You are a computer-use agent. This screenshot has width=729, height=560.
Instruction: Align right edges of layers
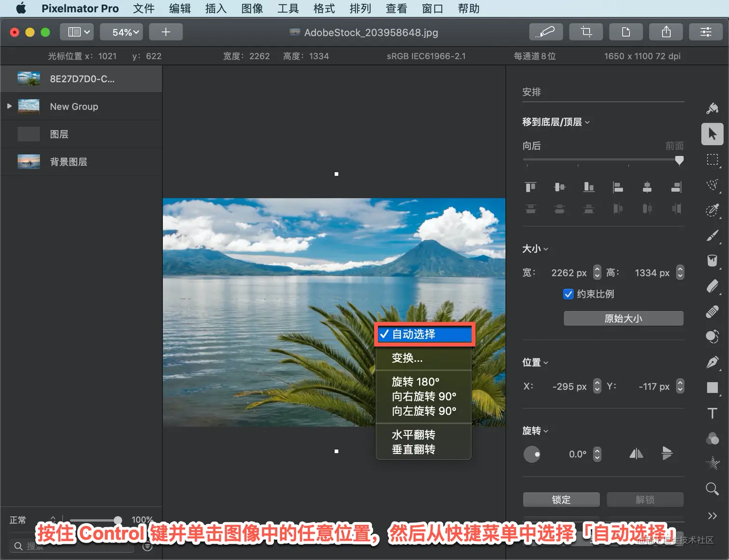(x=676, y=187)
